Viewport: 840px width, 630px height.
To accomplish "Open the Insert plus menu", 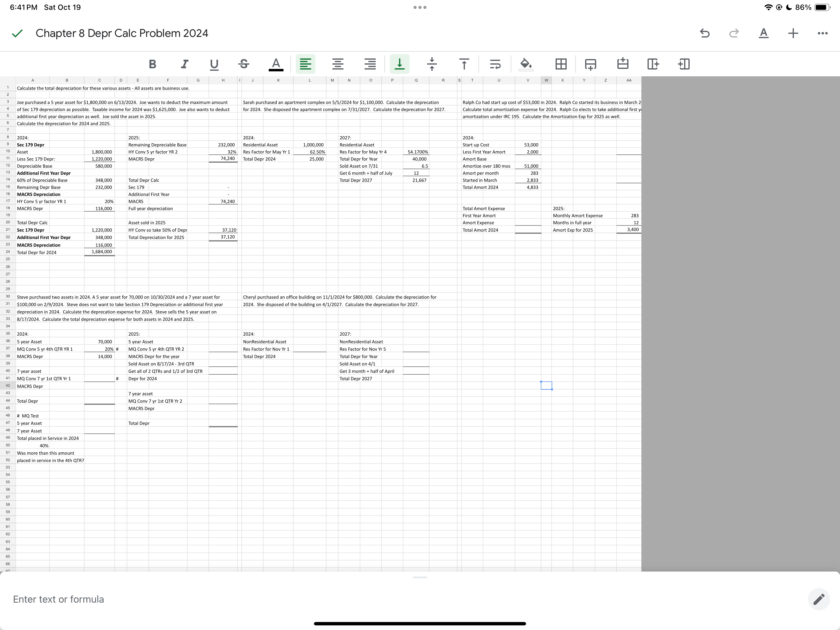I will tap(793, 34).
